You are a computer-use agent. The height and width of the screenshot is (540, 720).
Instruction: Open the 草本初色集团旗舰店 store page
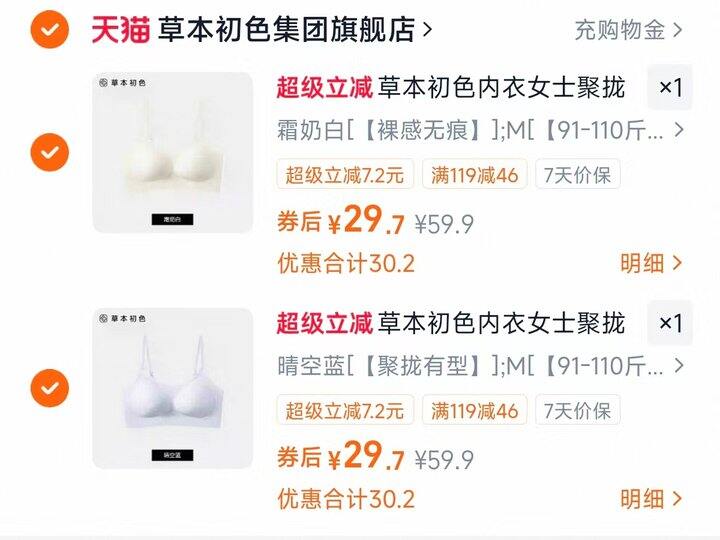coord(294,30)
